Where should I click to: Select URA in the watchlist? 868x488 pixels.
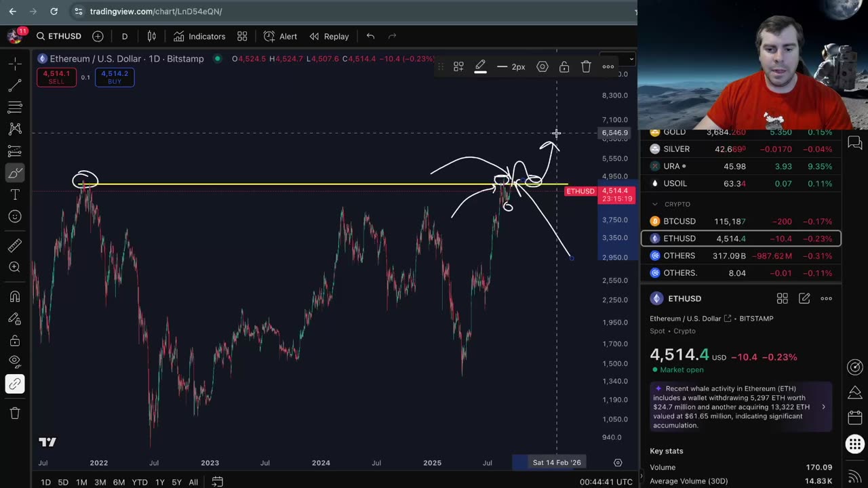click(x=741, y=166)
